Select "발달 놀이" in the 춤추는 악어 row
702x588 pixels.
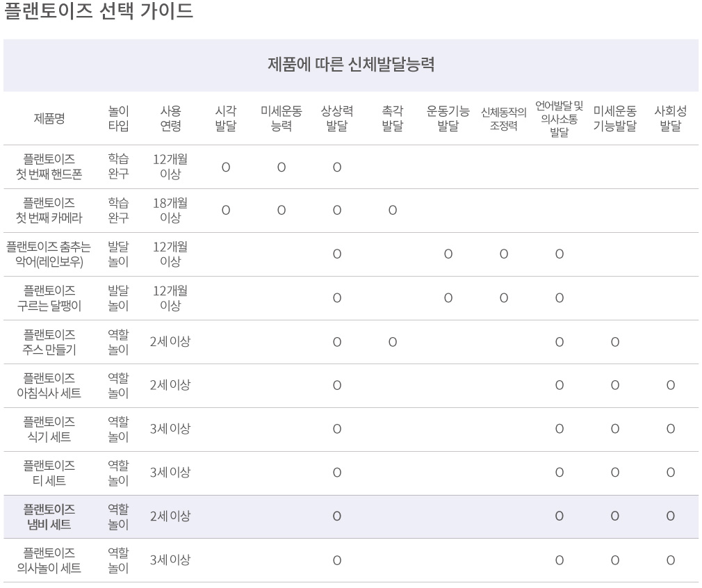pos(118,254)
